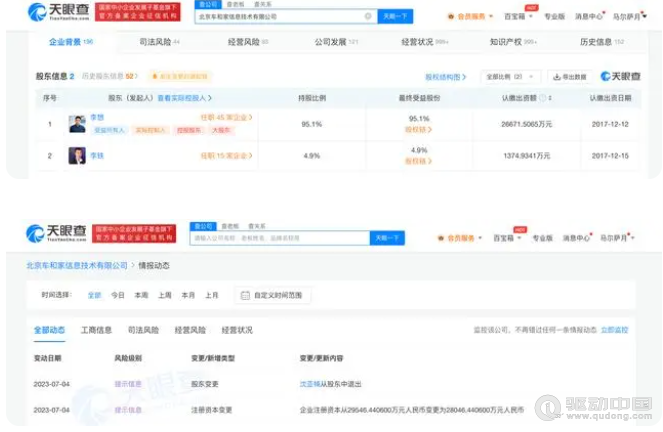Click the 沈亚楠 name link
This screenshot has height=432, width=663.
click(x=310, y=384)
